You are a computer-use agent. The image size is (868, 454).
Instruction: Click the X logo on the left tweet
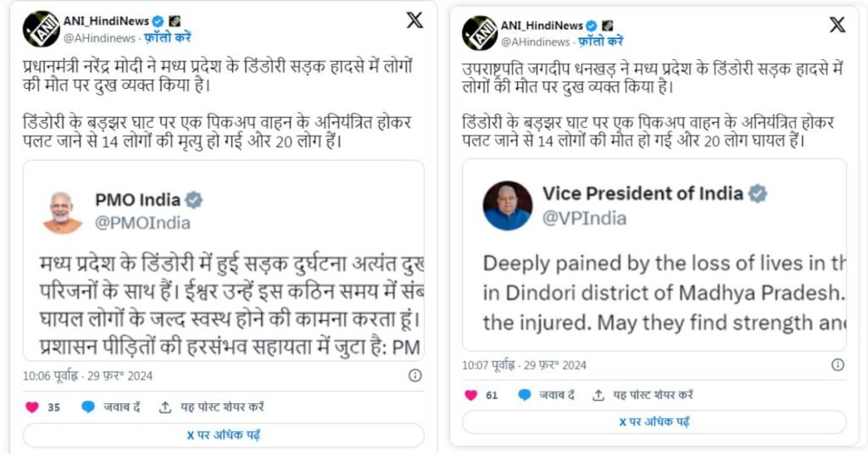[x=415, y=21]
